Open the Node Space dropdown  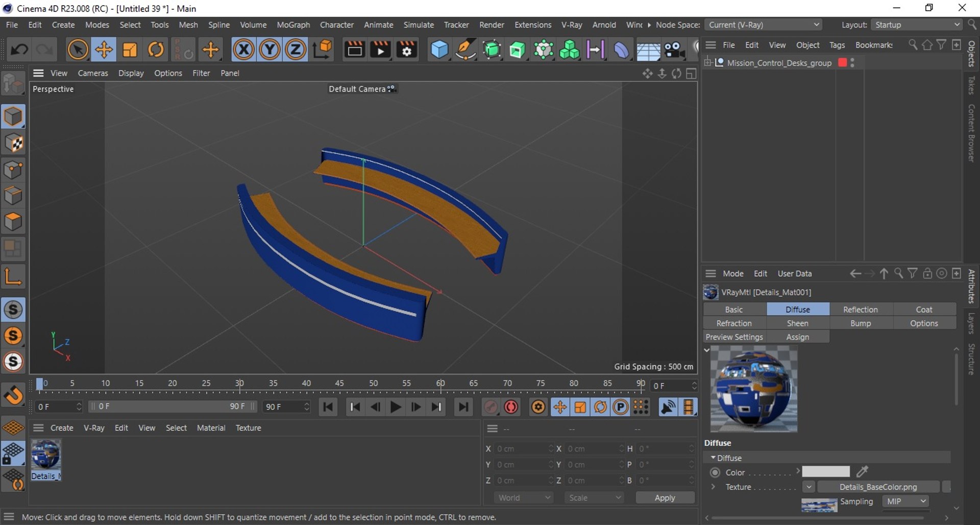click(x=764, y=25)
